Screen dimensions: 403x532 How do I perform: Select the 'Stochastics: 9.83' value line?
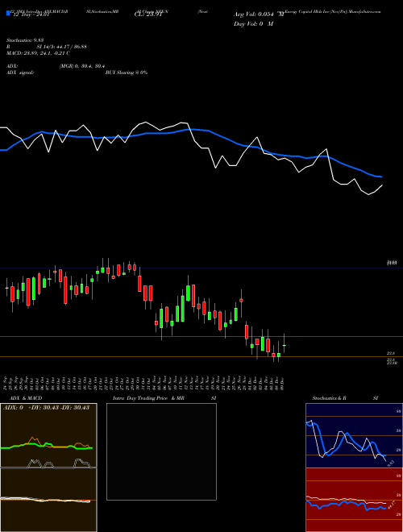coord(25,40)
